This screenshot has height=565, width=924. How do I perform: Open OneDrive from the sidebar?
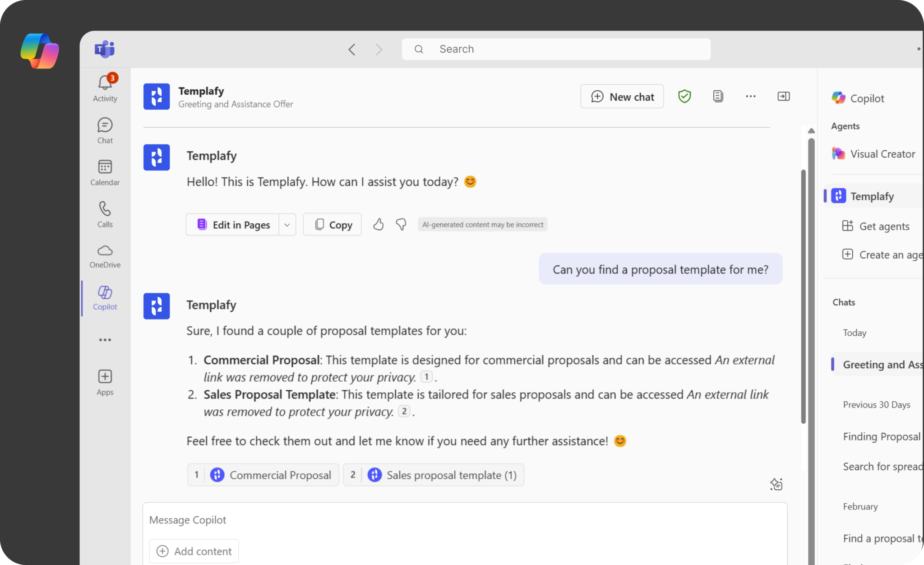coord(105,255)
